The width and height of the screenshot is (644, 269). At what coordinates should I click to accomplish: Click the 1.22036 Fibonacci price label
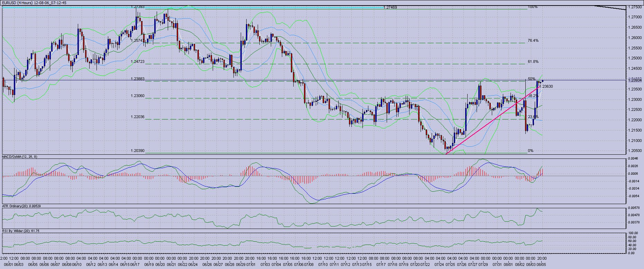137,117
